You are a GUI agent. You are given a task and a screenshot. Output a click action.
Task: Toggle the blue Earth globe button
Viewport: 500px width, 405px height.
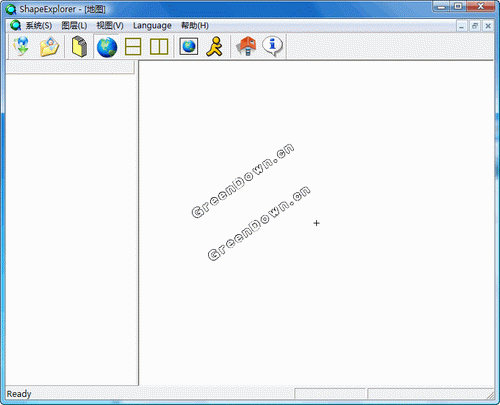(x=107, y=47)
